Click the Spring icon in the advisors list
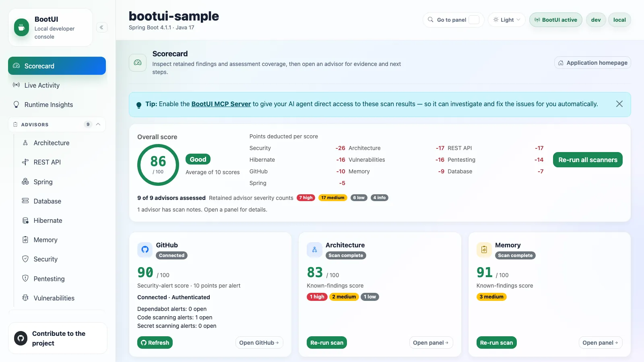Image resolution: width=644 pixels, height=362 pixels. point(25,181)
